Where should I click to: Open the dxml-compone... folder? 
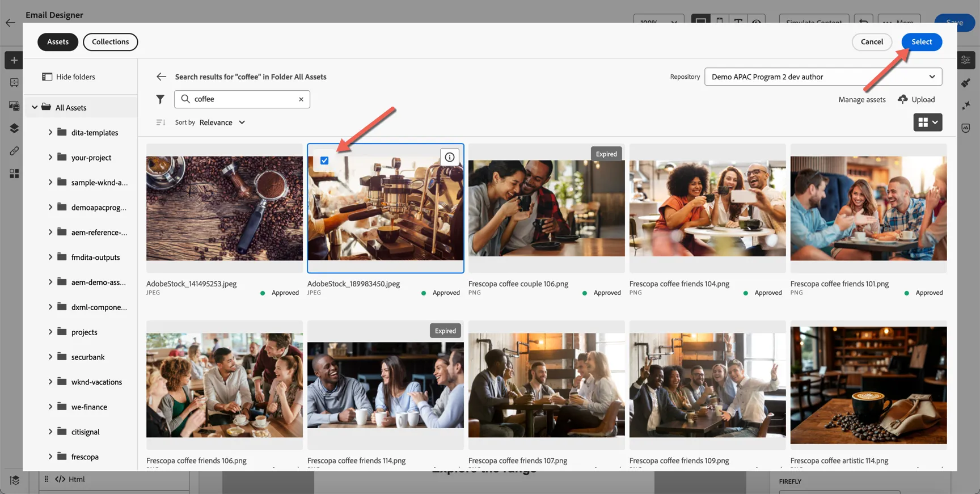tap(99, 307)
